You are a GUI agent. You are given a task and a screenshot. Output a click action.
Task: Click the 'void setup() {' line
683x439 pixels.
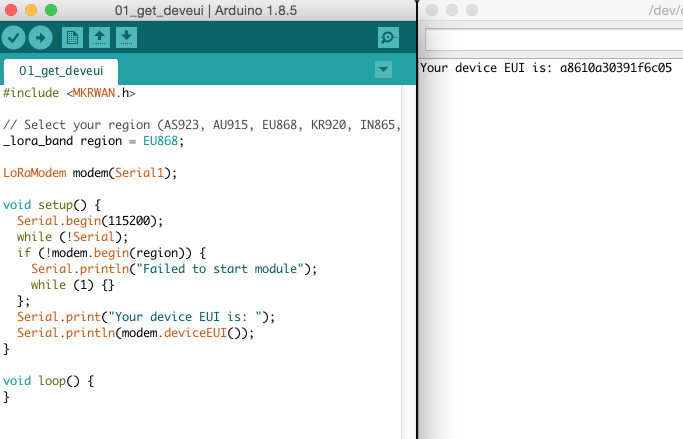click(x=52, y=205)
